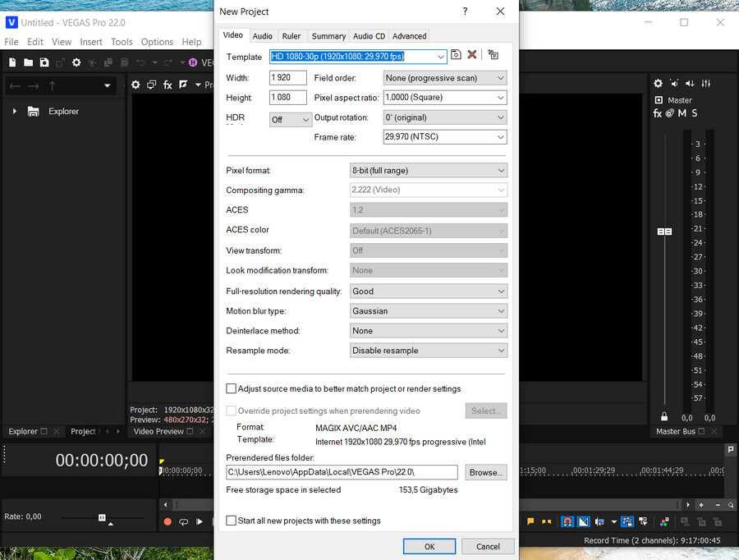This screenshot has height=560, width=739.
Task: Expand the Explorer tree node
Action: tap(15, 111)
